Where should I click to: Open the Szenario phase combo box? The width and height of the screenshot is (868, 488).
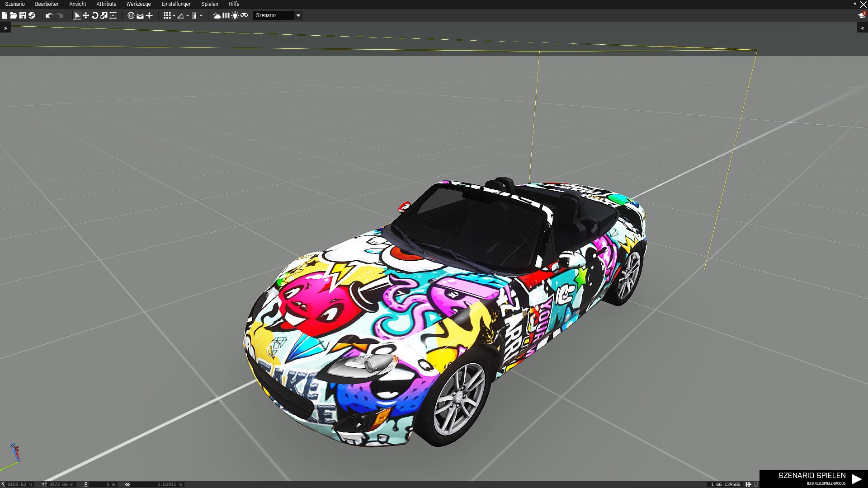click(x=278, y=15)
